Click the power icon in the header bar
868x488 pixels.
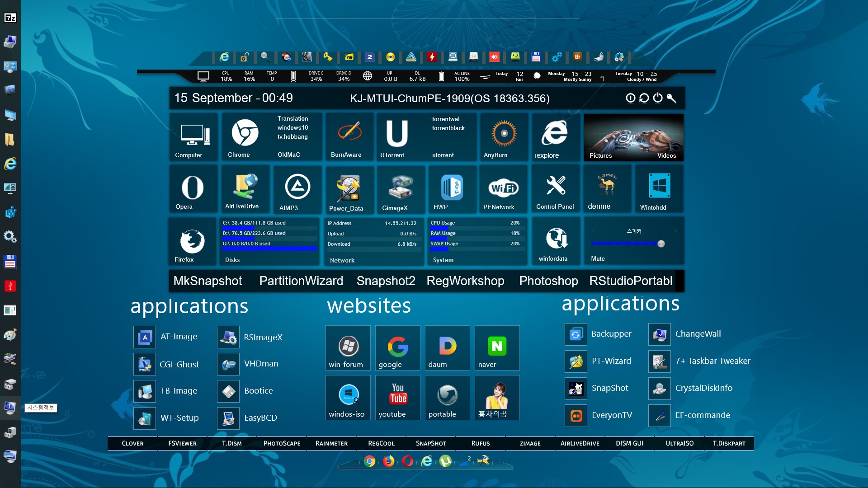pos(658,98)
